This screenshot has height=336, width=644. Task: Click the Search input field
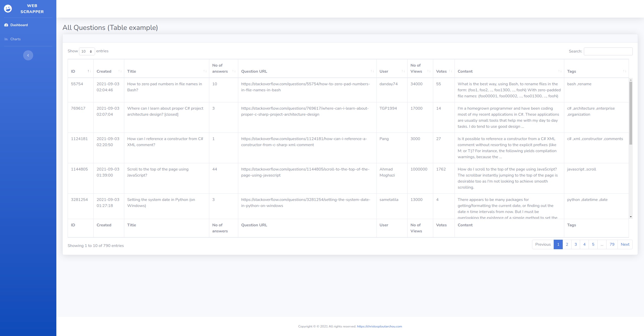(x=608, y=51)
